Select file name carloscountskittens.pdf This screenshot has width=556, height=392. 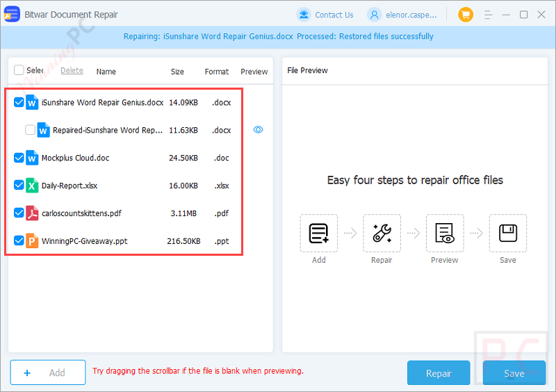81,213
